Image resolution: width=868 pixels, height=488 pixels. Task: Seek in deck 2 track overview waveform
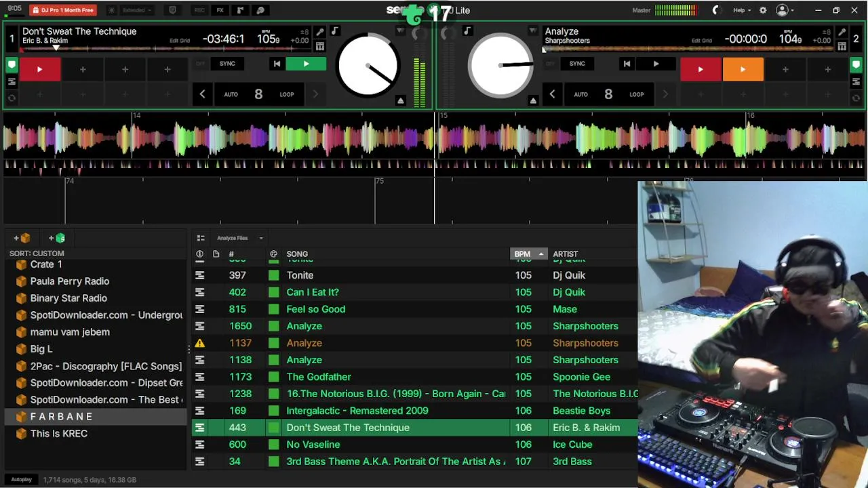point(688,48)
